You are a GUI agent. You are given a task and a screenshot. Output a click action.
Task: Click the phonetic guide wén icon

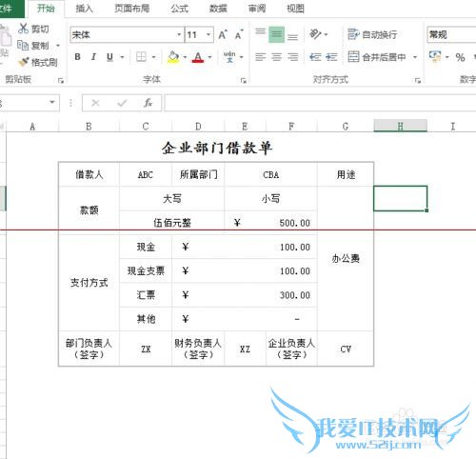(x=229, y=57)
